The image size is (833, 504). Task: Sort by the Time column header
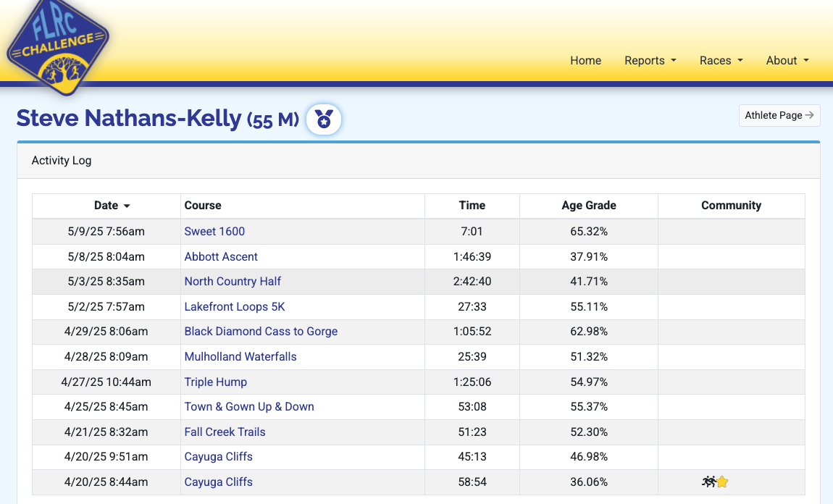click(472, 206)
